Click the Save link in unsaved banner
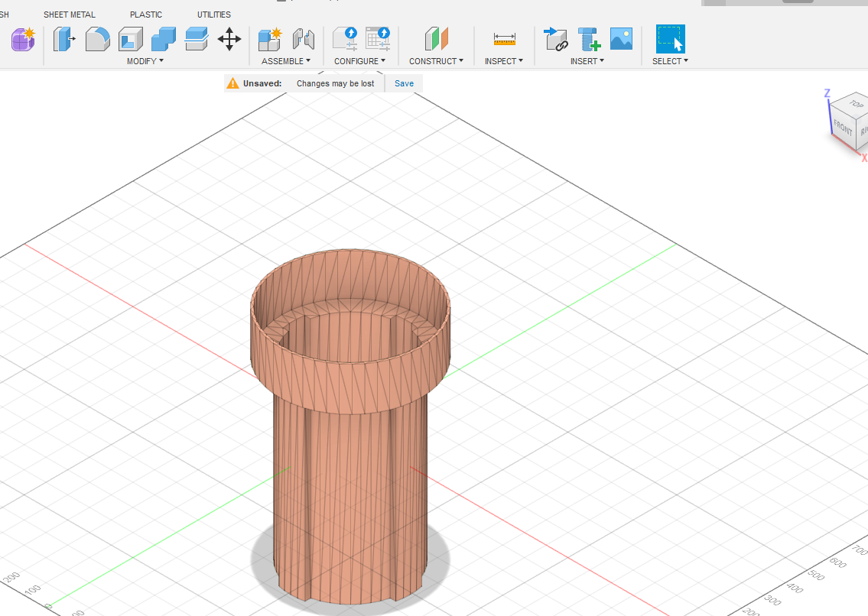Image resolution: width=868 pixels, height=616 pixels. 404,83
